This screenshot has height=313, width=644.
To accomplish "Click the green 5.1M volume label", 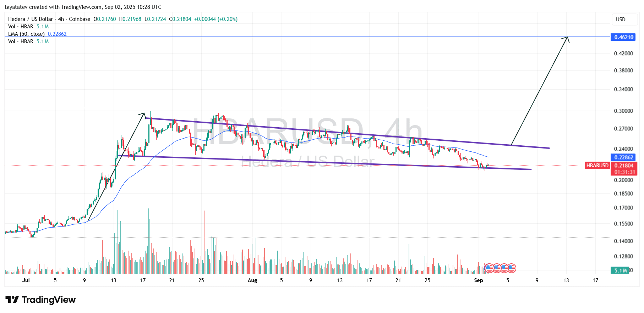I will point(620,270).
